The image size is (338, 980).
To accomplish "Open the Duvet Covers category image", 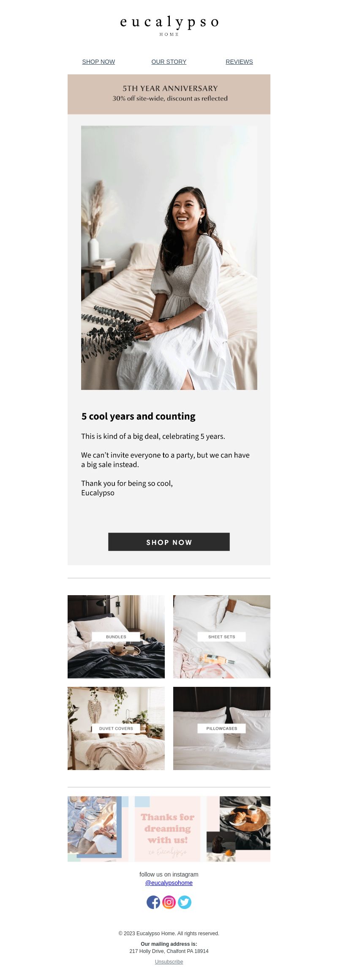I will 116,728.
